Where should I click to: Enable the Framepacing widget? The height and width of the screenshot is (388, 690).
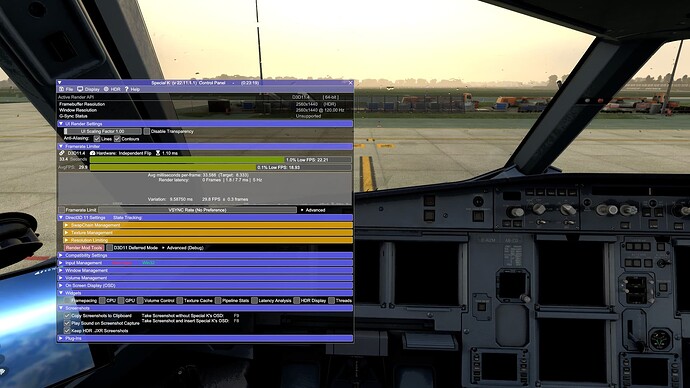click(67, 301)
